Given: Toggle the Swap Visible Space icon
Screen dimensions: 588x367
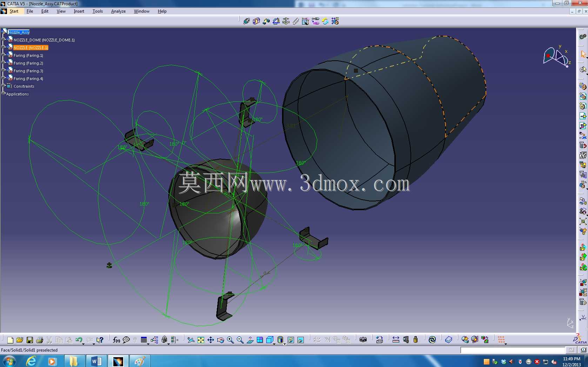Looking at the screenshot, I should pyautogui.click(x=301, y=340).
